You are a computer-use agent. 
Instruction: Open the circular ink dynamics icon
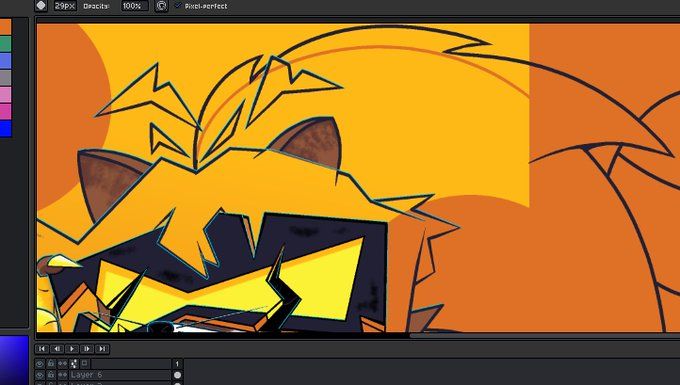[x=161, y=6]
